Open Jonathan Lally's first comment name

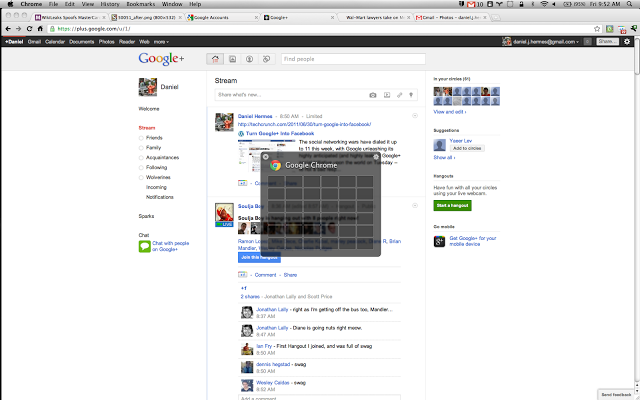pos(272,310)
